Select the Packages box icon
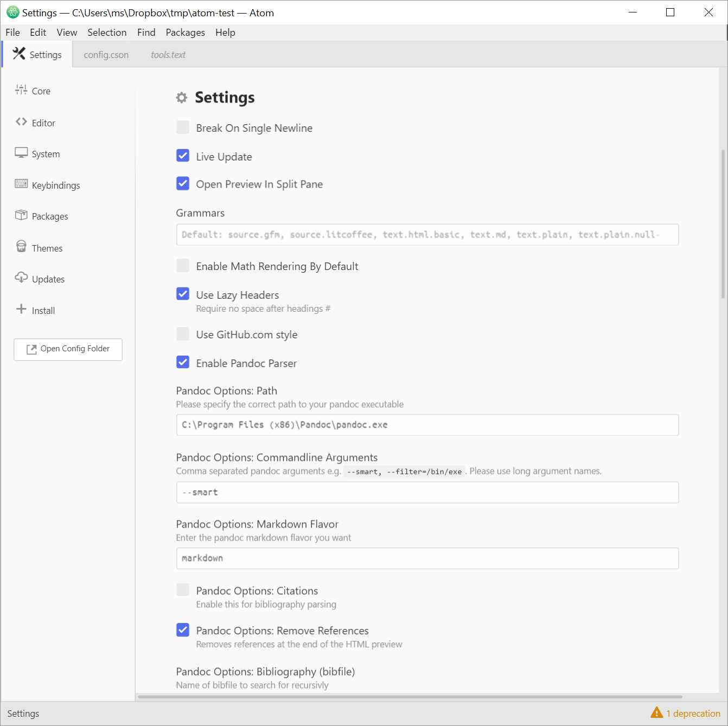This screenshot has width=728, height=726. 21,216
